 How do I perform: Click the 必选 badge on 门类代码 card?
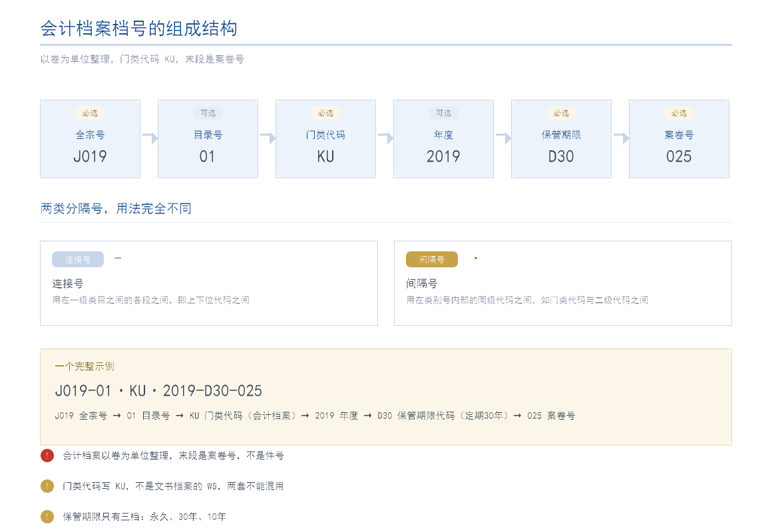coord(325,113)
